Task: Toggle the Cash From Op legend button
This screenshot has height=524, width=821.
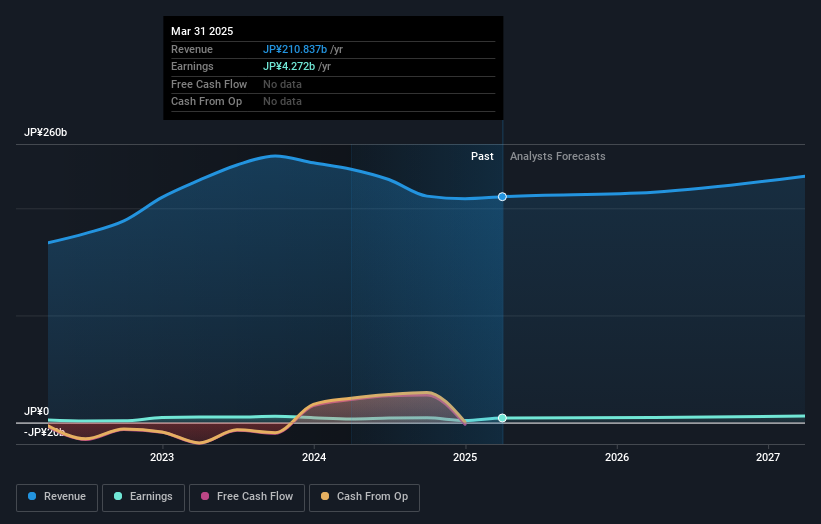Action: 364,497
